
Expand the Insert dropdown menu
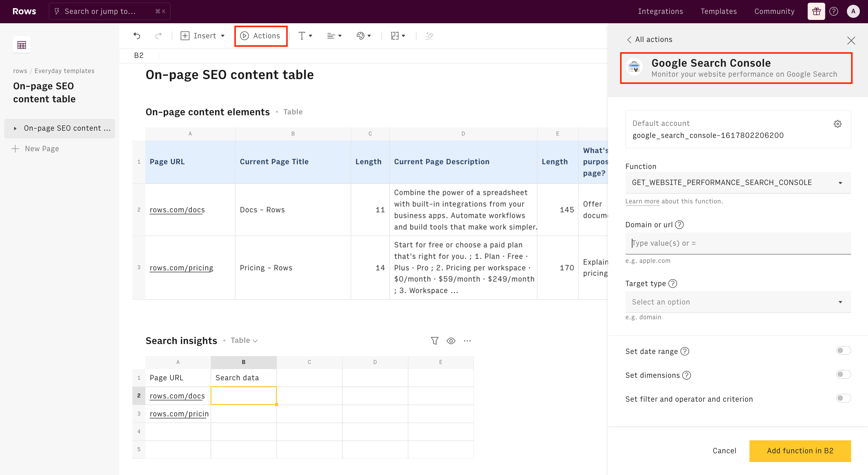[203, 36]
